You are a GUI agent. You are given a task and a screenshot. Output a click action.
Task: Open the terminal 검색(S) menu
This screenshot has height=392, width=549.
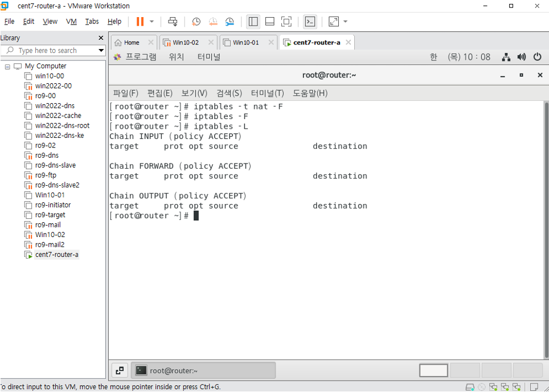click(229, 93)
